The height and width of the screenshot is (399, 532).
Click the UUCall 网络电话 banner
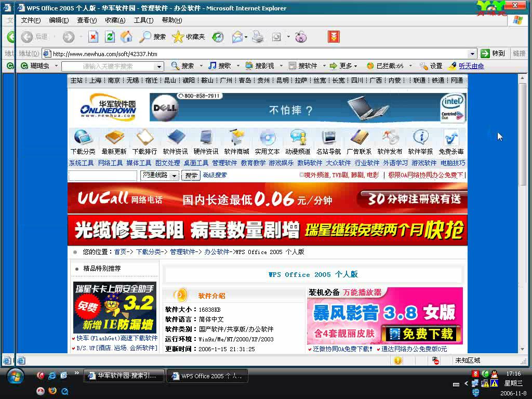click(x=268, y=198)
